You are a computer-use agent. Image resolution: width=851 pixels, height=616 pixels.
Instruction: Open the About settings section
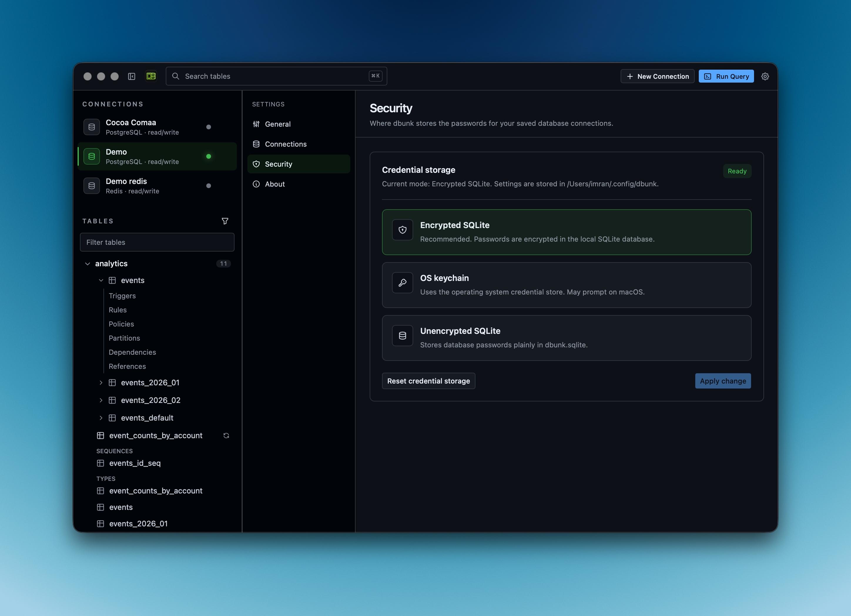click(299, 184)
